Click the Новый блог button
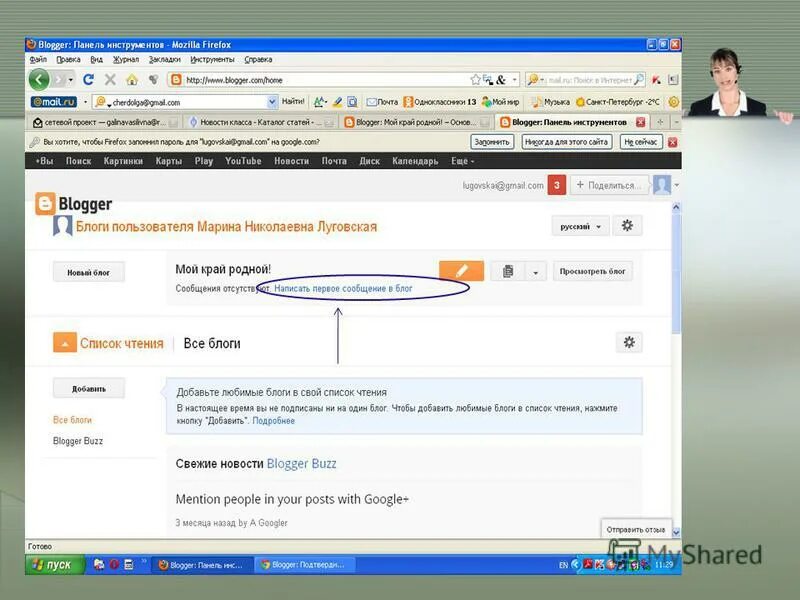This screenshot has width=800, height=600. click(88, 272)
